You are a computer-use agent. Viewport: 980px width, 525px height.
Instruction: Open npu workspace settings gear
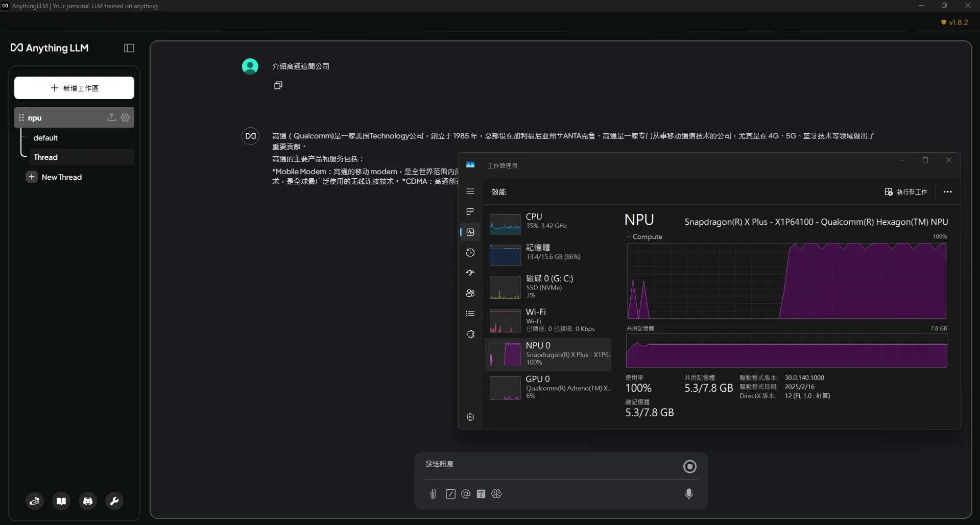[x=125, y=117]
